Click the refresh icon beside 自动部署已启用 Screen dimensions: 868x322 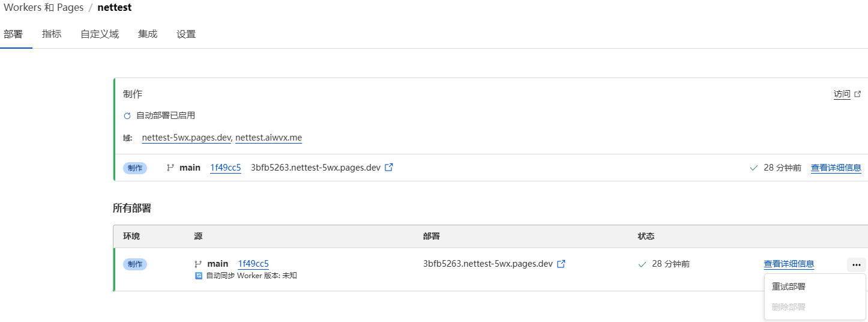click(x=127, y=115)
